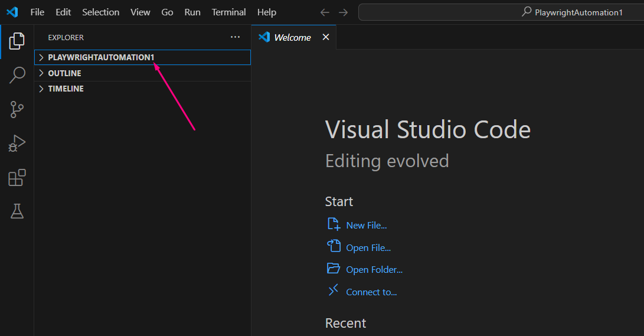Screen dimensions: 644x336
Task: Click the Open File... link
Action: click(x=368, y=248)
